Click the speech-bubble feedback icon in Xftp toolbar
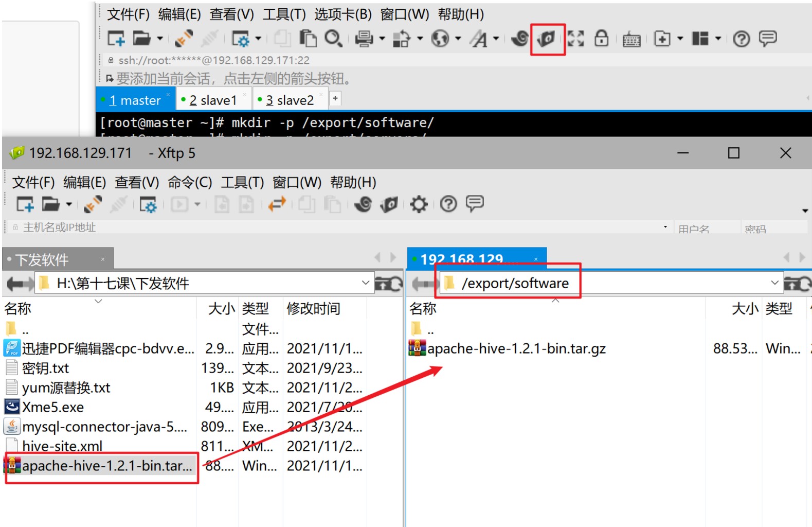Screen dimensions: 812x527 475,204
